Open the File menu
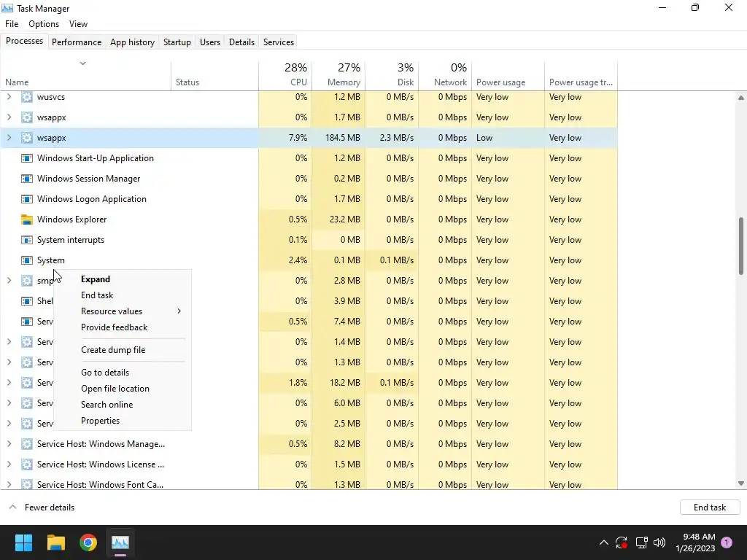This screenshot has height=560, width=747. pos(12,24)
